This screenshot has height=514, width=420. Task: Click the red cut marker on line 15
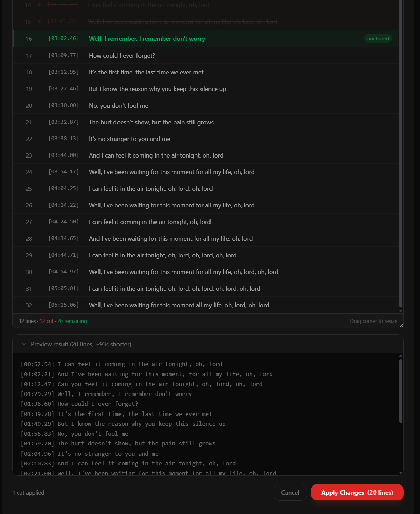point(39,22)
